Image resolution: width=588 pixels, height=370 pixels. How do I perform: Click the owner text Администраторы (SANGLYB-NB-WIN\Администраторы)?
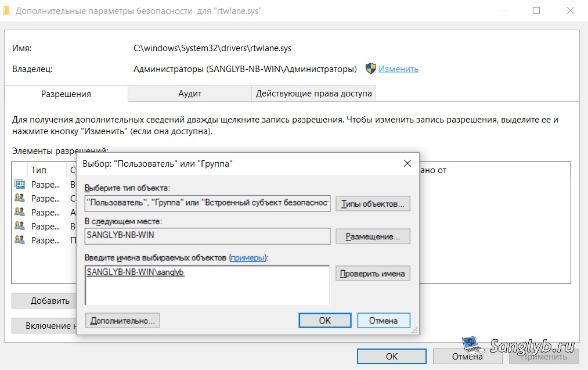245,69
